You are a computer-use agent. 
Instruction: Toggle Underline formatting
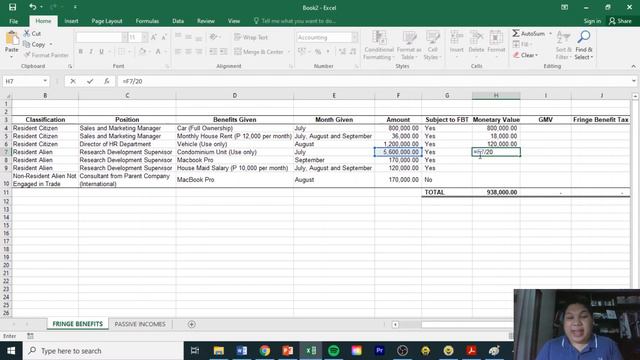[x=101, y=51]
